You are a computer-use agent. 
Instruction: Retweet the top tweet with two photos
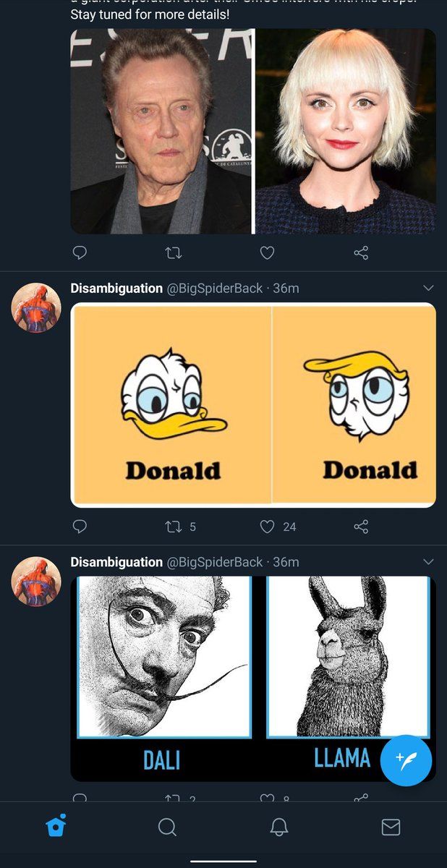[x=174, y=252]
